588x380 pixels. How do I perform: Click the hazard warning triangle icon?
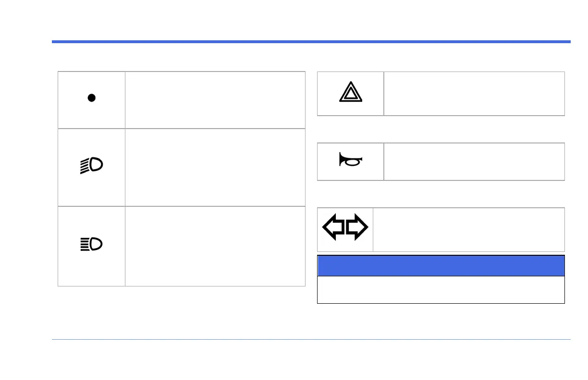coord(351,93)
